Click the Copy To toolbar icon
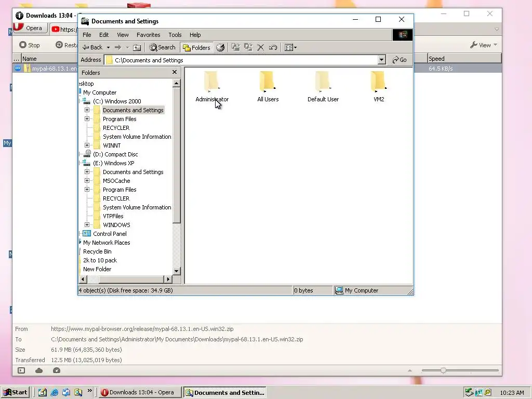 [248, 47]
